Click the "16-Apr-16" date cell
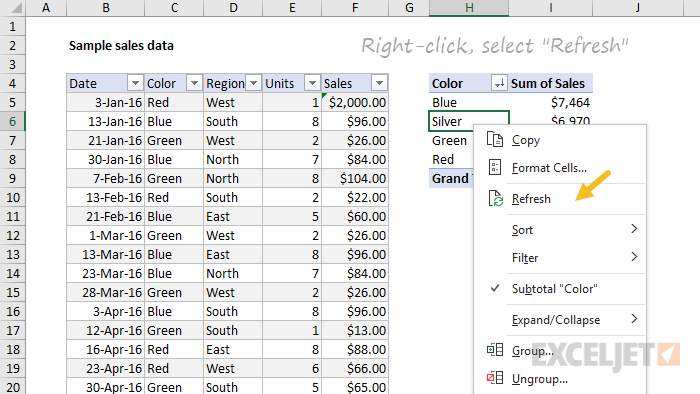The height and width of the screenshot is (394, 700). pos(106,349)
